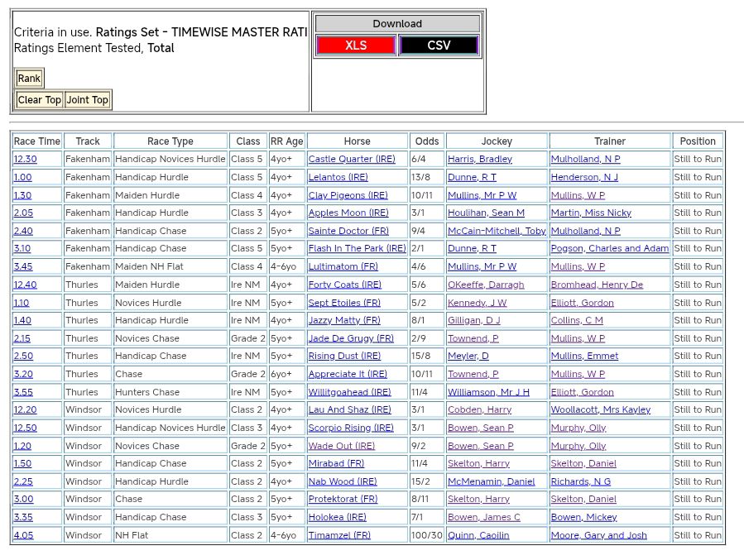This screenshot has width=744, height=560.
Task: Open the 12.40 Thurles race link
Action: click(x=25, y=285)
